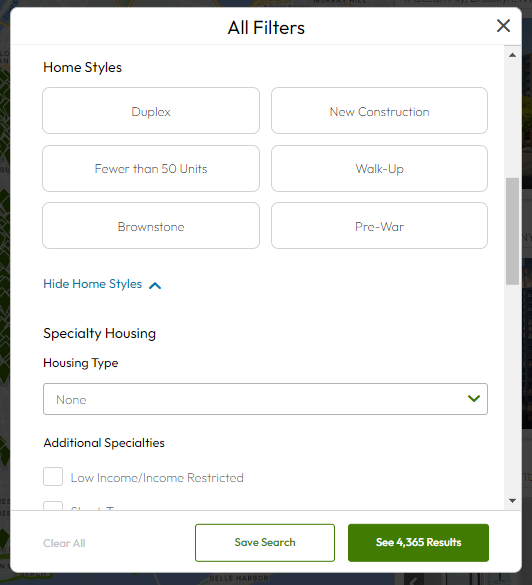Viewport: 532px width, 585px height.
Task: Check the partially visible second specialty checkbox
Action: click(53, 506)
